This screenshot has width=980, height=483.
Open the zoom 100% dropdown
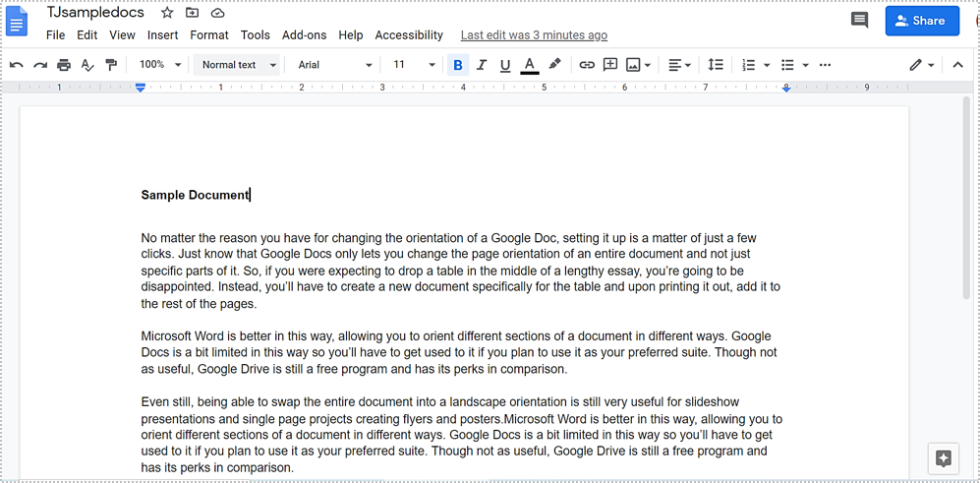pyautogui.click(x=159, y=65)
